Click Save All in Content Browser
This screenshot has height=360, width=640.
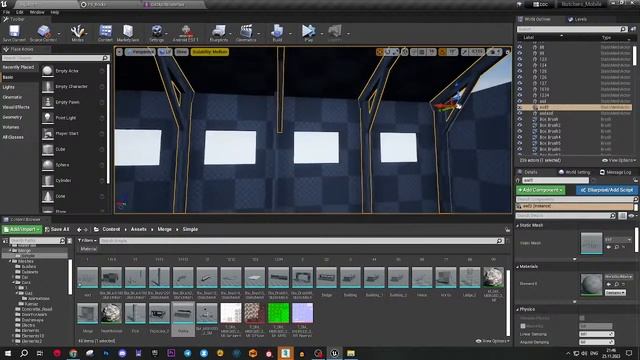pyautogui.click(x=57, y=229)
